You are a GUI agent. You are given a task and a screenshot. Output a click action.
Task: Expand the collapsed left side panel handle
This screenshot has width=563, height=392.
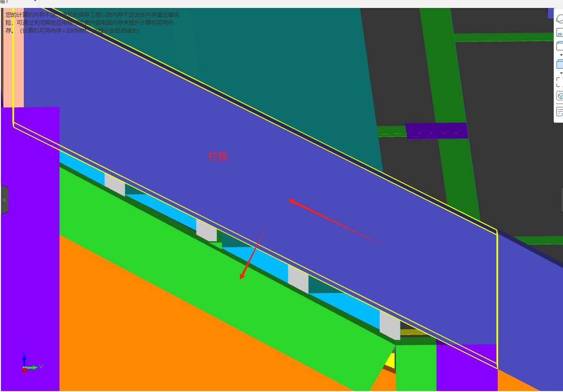(4, 200)
